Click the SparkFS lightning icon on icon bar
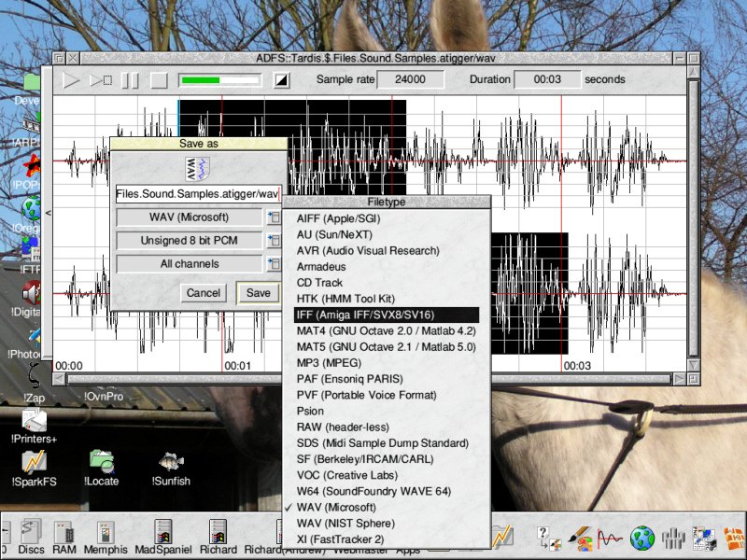Image resolution: width=747 pixels, height=560 pixels. [x=501, y=536]
